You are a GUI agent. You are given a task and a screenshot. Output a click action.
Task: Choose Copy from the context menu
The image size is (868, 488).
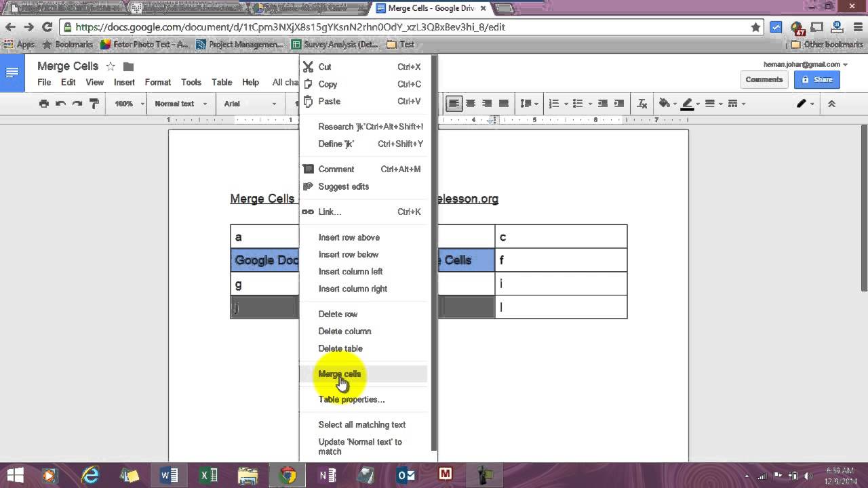363,84
